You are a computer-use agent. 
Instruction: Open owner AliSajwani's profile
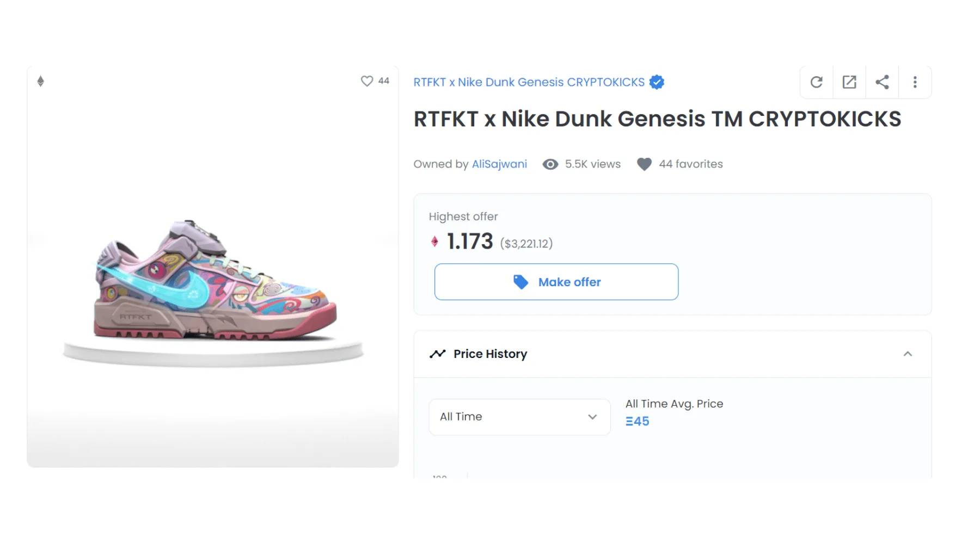click(x=499, y=164)
